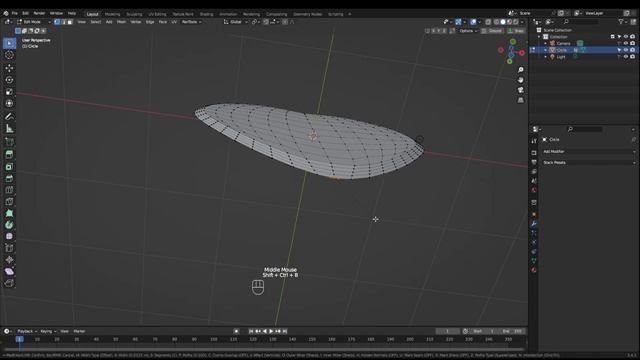Screen dimensions: 640x360
Task: Select the Inset Faces tool
Action: pyautogui.click(x=9, y=167)
